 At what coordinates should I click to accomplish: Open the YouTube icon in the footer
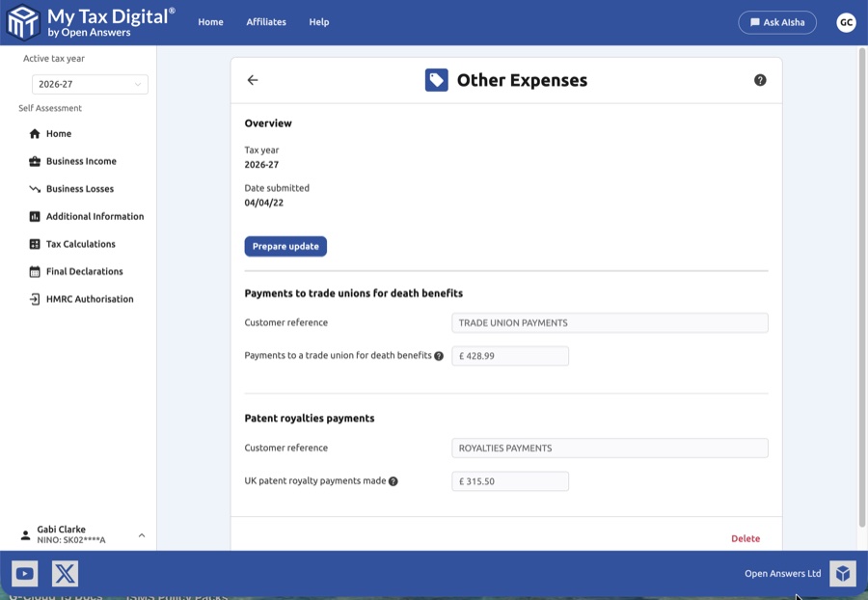click(x=24, y=573)
